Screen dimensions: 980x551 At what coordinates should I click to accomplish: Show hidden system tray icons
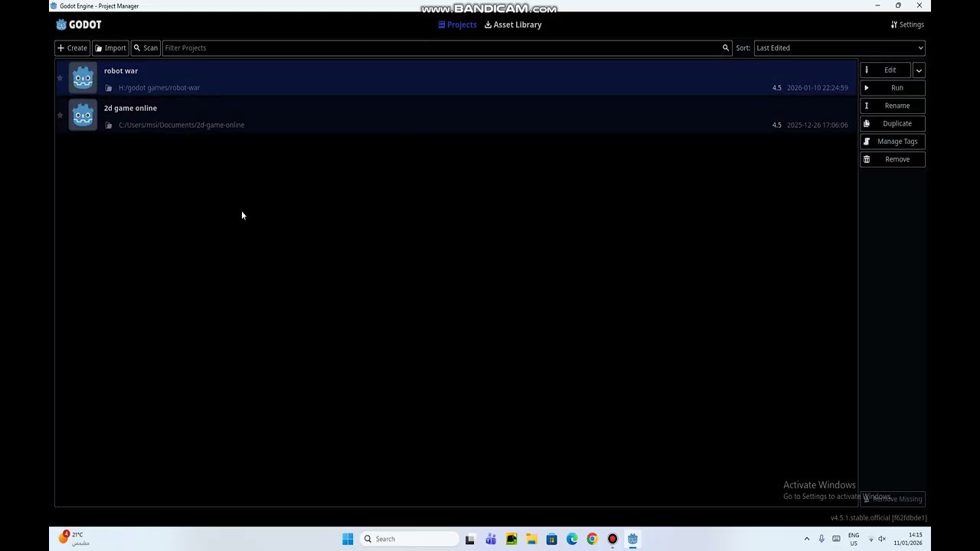(x=806, y=539)
